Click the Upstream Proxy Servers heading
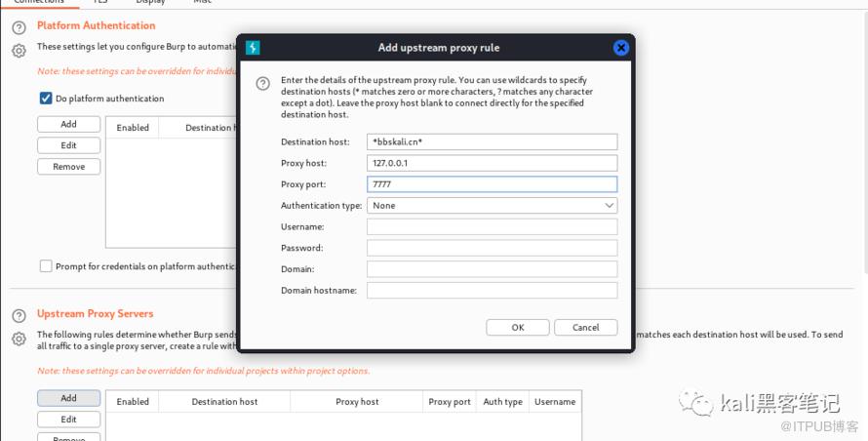 pos(96,313)
